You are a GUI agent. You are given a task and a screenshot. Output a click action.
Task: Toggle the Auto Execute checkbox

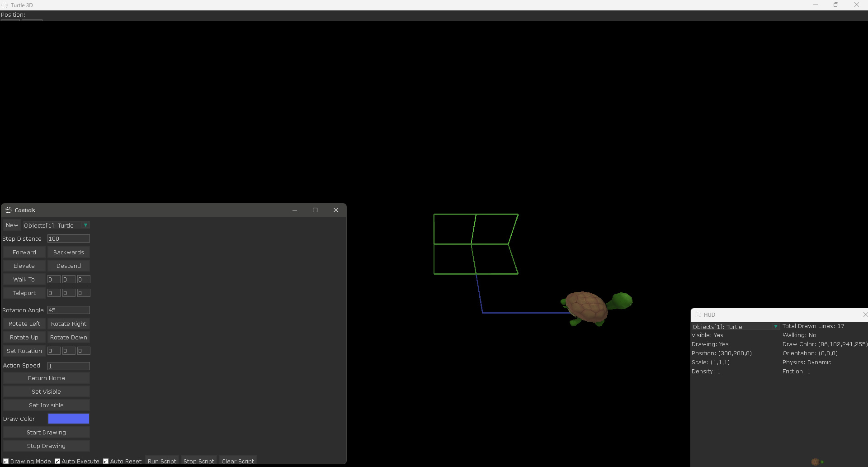[57, 461]
